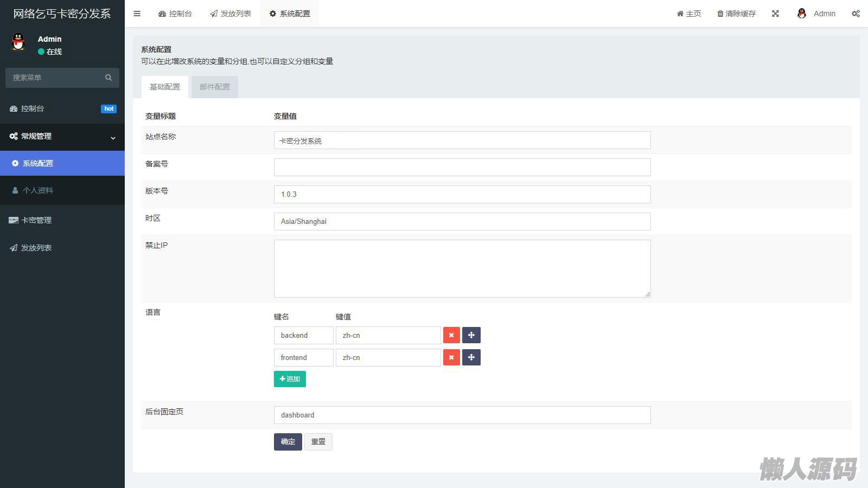Viewport: 868px width, 488px height.
Task: Click the fullscreen expand icon
Action: point(775,14)
